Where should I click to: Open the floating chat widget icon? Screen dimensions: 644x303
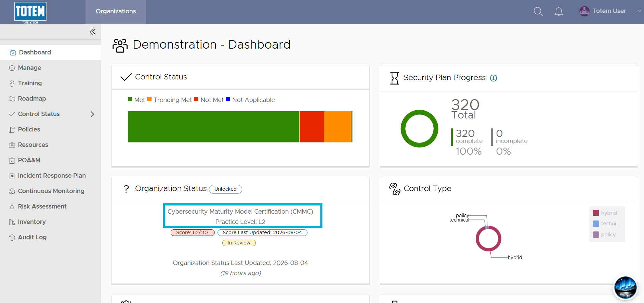click(x=625, y=288)
